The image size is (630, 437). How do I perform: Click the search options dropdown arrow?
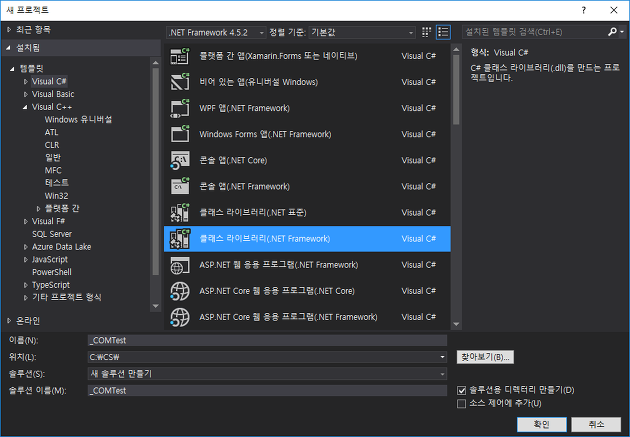(622, 32)
